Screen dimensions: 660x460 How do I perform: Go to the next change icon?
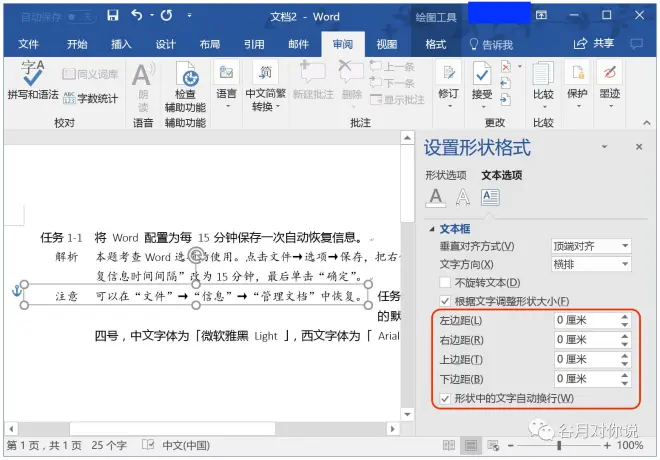[x=506, y=100]
